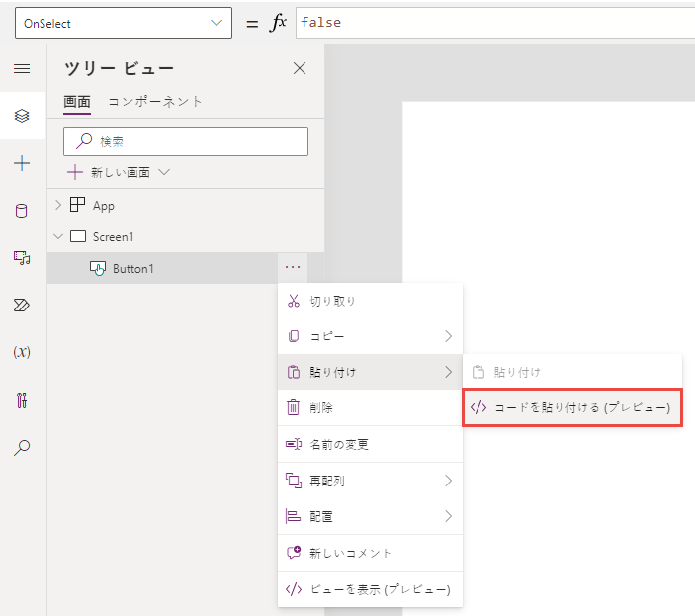
Task: Choose 新しいコメント from the context menu
Action: 370,553
